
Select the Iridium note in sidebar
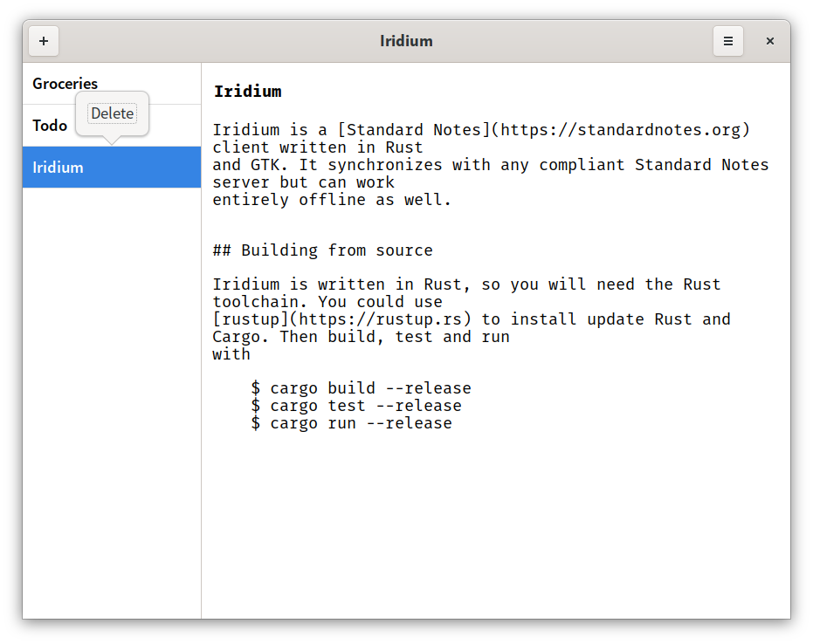point(112,167)
